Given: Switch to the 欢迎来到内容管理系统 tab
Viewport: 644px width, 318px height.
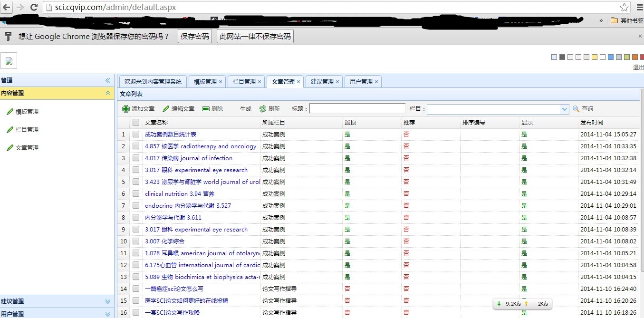Looking at the screenshot, I should tap(153, 82).
